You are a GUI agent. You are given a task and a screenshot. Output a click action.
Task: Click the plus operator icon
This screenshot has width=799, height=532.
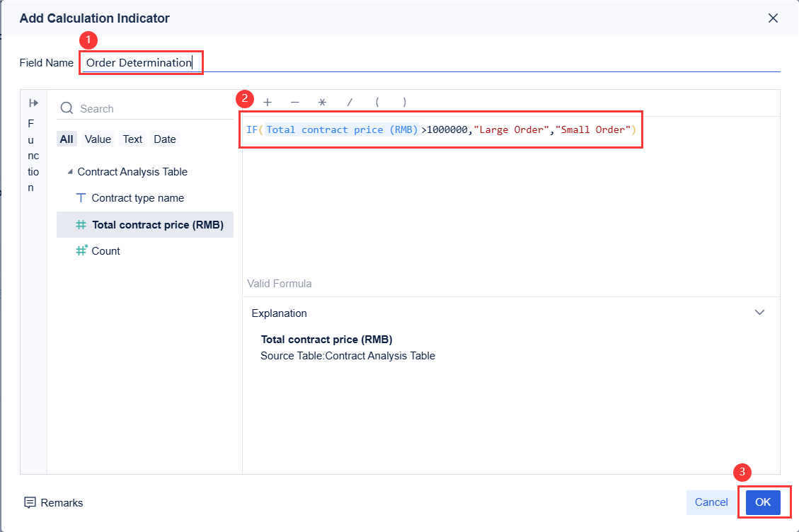268,102
